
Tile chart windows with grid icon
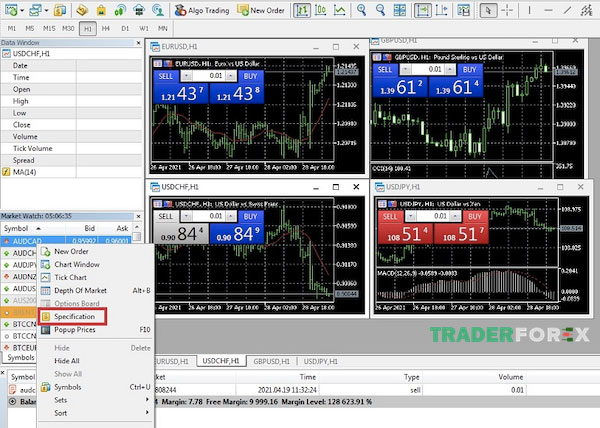point(399,10)
